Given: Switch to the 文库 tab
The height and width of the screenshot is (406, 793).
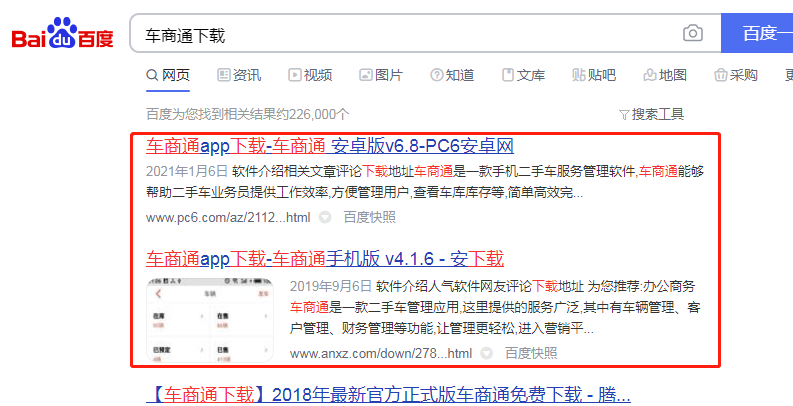Looking at the screenshot, I should click(523, 75).
